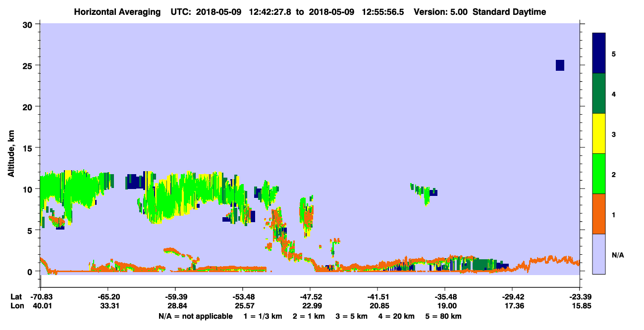The height and width of the screenshot is (330, 644).
Task: Click the dark blue color bar segment labeled 5
Action: pos(599,53)
